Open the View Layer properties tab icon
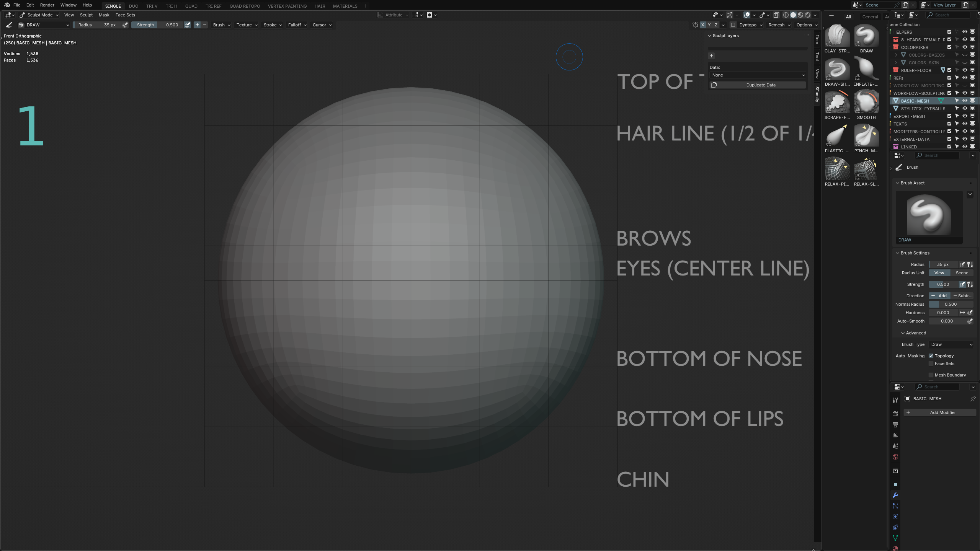 (895, 435)
